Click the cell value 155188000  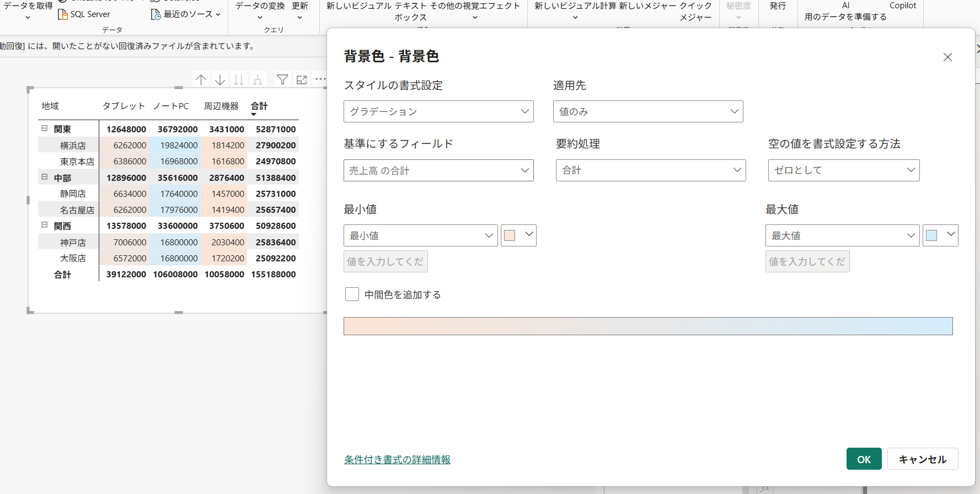[274, 274]
